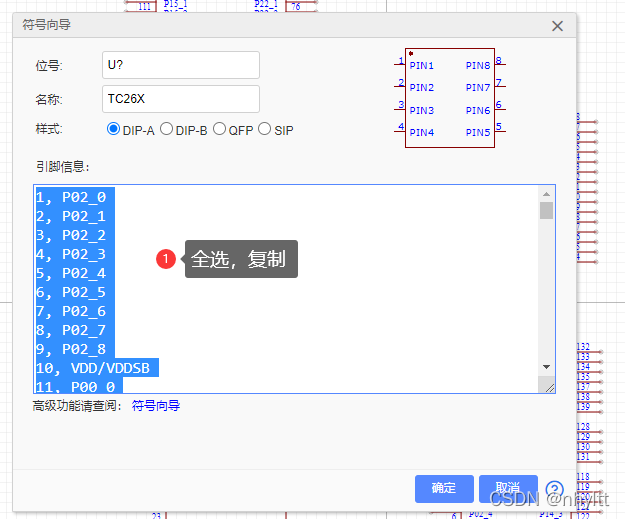Click pin 132 in the background schematic
Screen dimensions: 625x519
(583, 346)
